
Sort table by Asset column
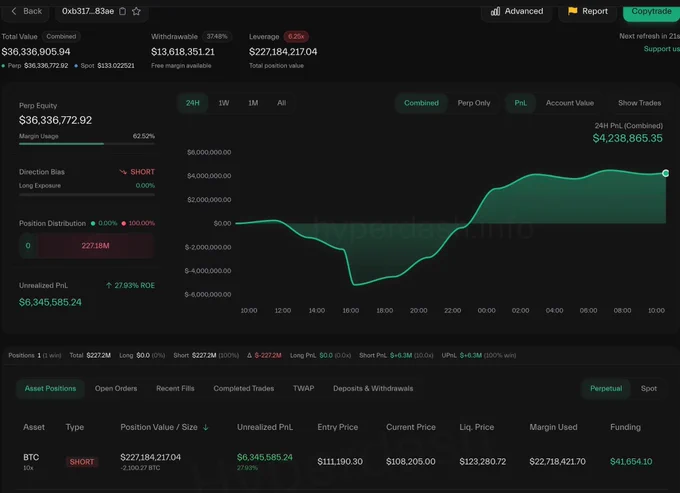coord(34,427)
